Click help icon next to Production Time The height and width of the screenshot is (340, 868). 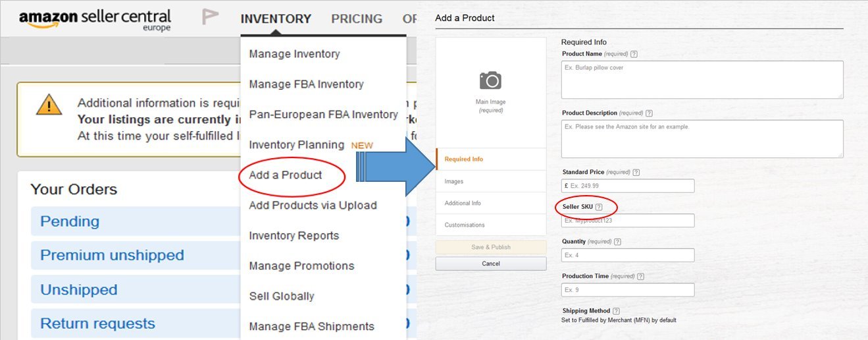coord(640,277)
